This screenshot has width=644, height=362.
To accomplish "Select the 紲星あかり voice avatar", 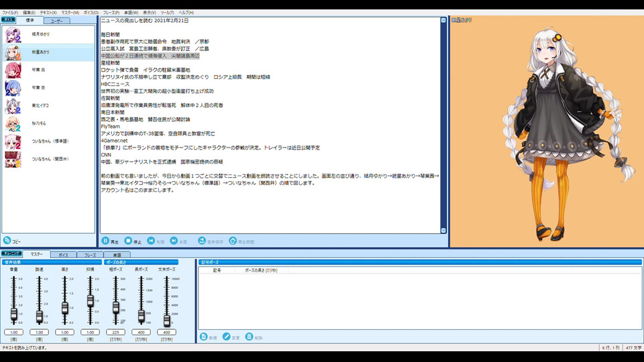I will point(13,52).
